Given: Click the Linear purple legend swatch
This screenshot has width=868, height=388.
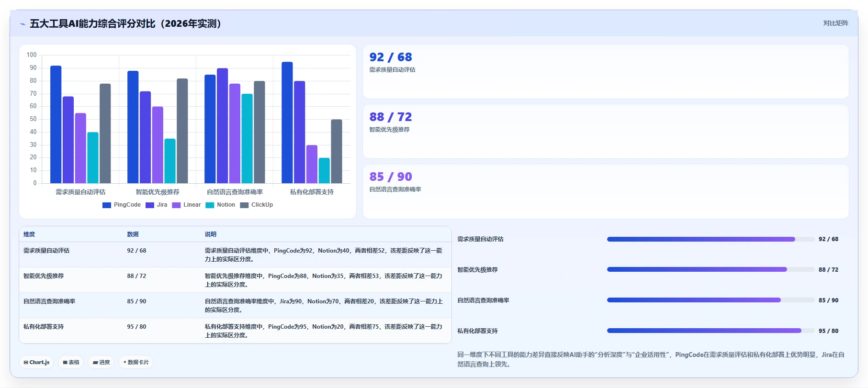Looking at the screenshot, I should (176, 205).
